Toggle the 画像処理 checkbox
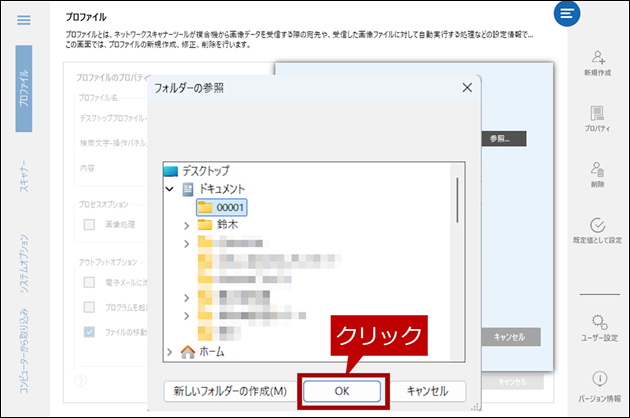 (89, 225)
